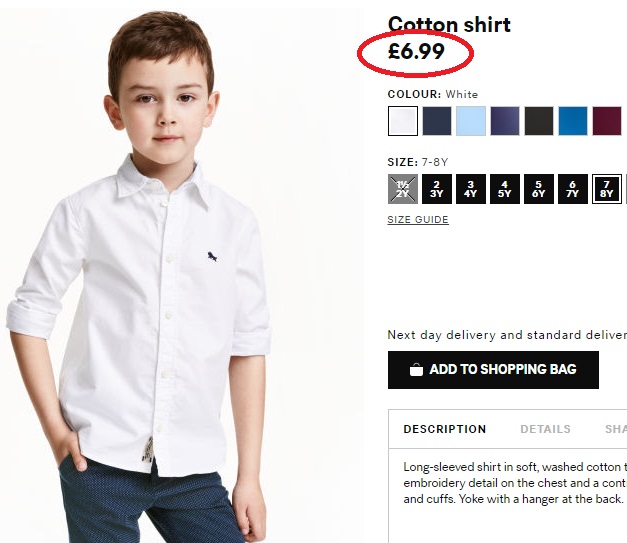Open the Details tab
This screenshot has width=627, height=543.
(x=545, y=429)
